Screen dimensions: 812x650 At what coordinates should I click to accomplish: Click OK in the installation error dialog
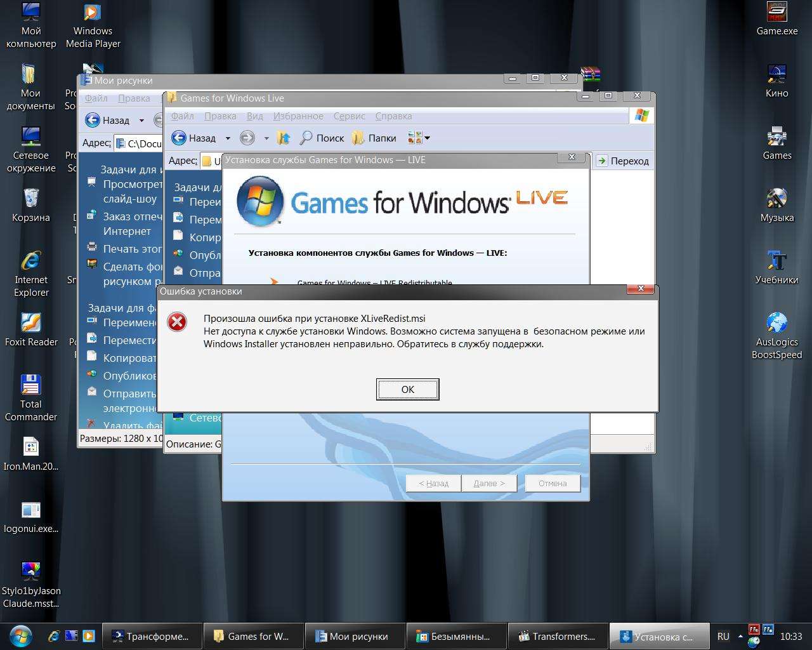pyautogui.click(x=407, y=389)
